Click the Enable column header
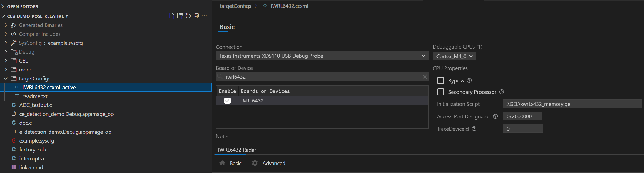The width and height of the screenshot is (644, 173). click(227, 91)
